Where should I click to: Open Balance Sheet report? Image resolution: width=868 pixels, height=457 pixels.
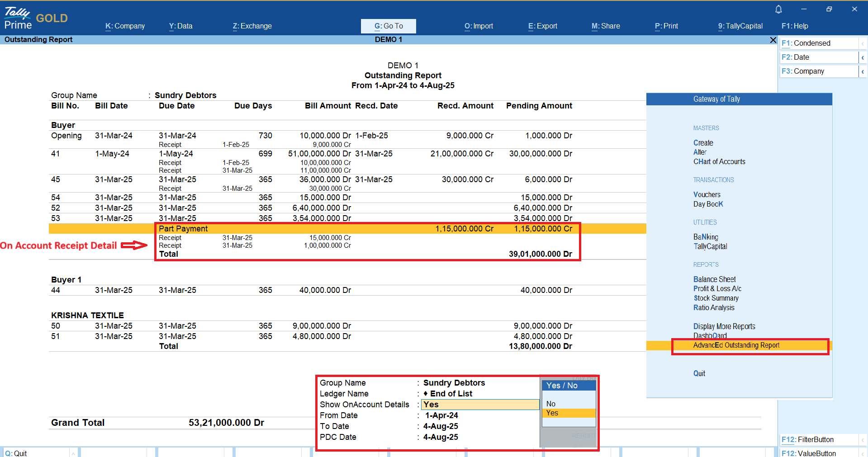point(714,279)
